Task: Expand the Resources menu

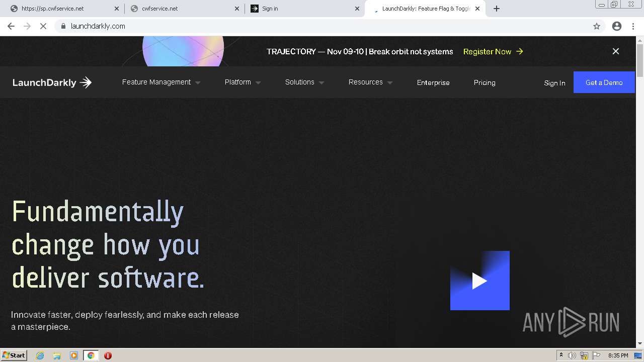Action: click(370, 82)
